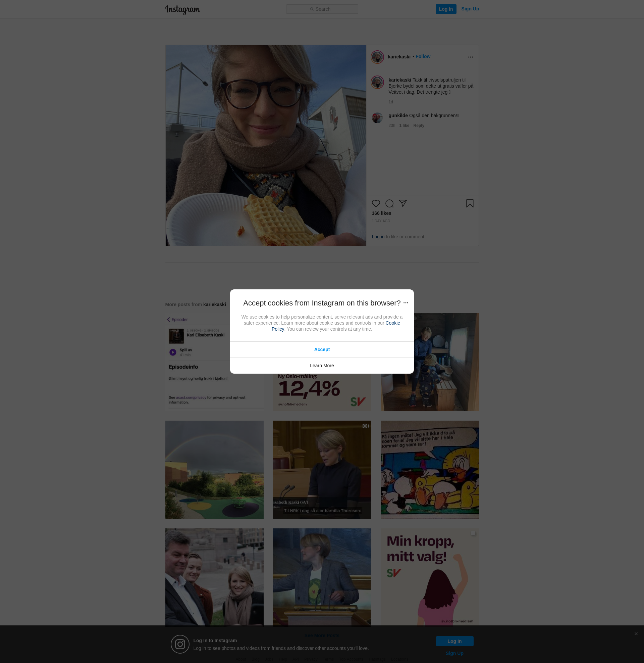The image size is (644, 663).
Task: Click kariekaski profile avatar in post header
Action: pyautogui.click(x=377, y=57)
